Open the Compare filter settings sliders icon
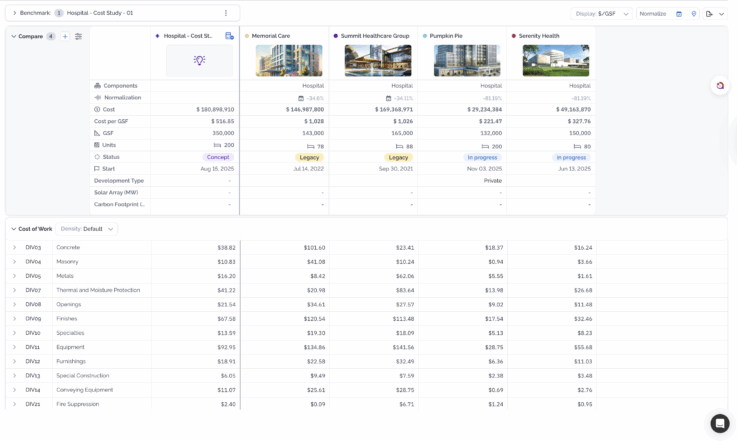 79,36
